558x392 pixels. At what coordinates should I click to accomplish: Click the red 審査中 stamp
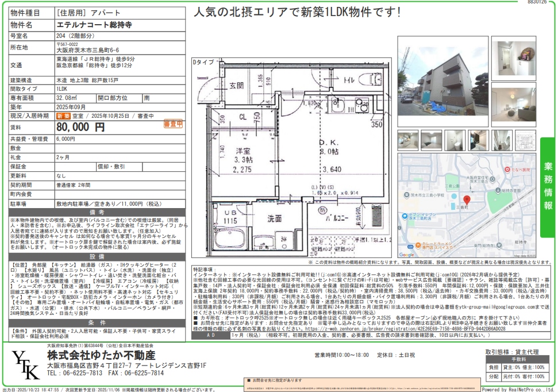(x=173, y=124)
